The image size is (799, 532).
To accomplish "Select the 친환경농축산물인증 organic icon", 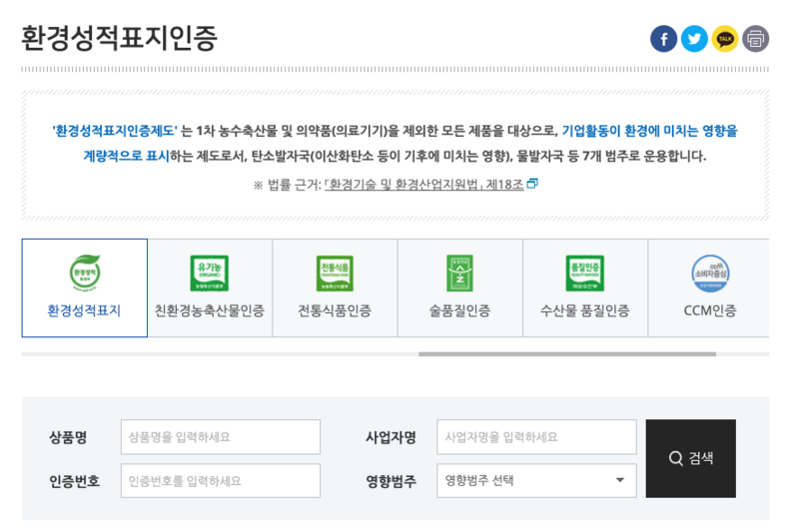I will point(210,272).
